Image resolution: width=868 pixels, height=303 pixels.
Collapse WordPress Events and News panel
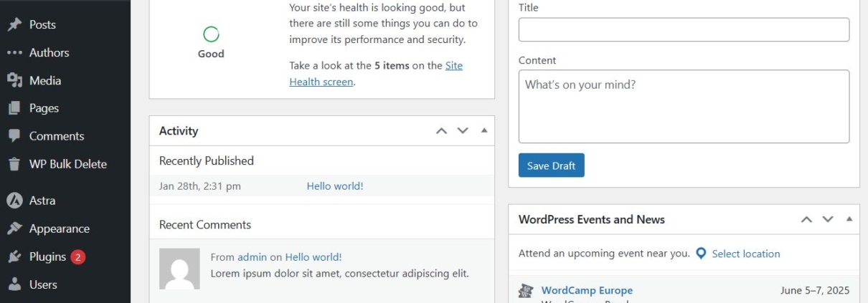click(x=849, y=218)
